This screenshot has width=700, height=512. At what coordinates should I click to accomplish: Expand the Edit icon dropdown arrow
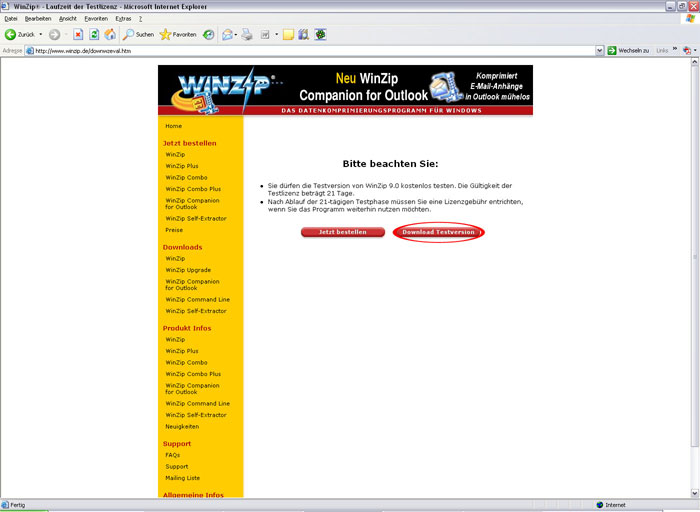pyautogui.click(x=276, y=34)
